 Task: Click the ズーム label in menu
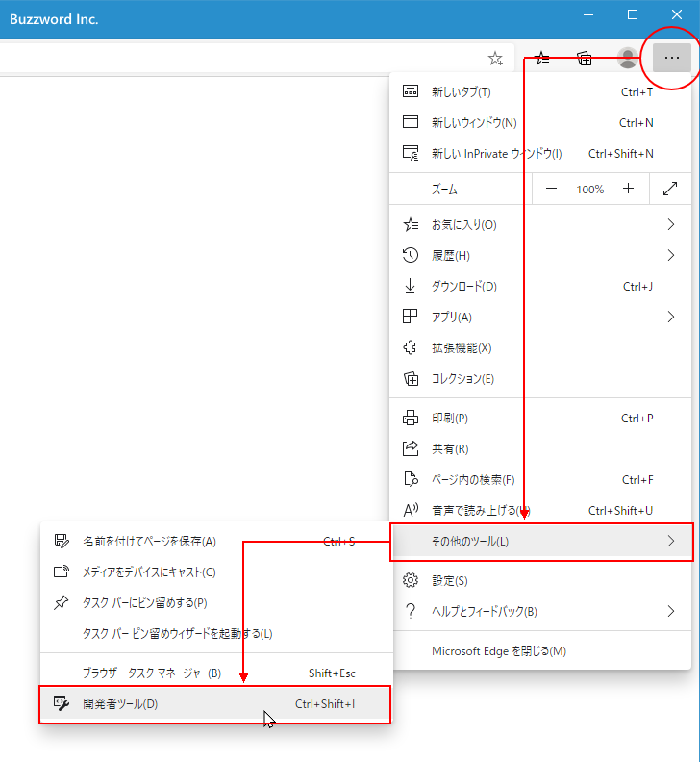(x=444, y=189)
